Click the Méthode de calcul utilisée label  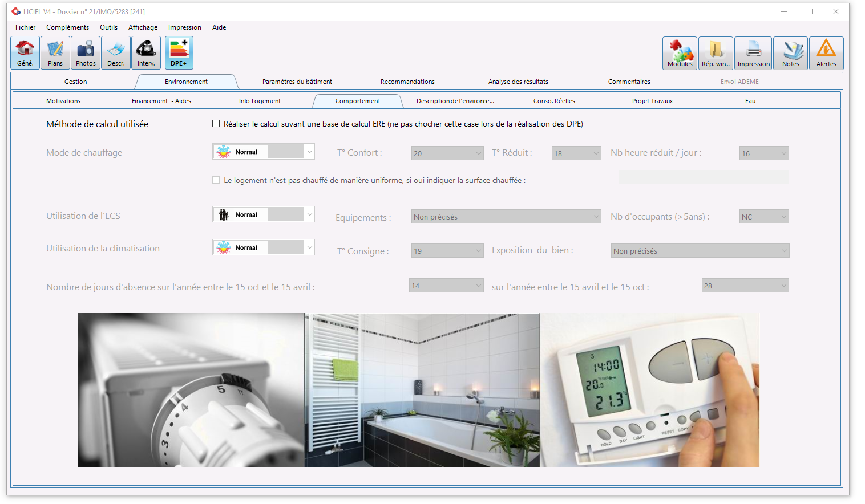click(x=97, y=124)
